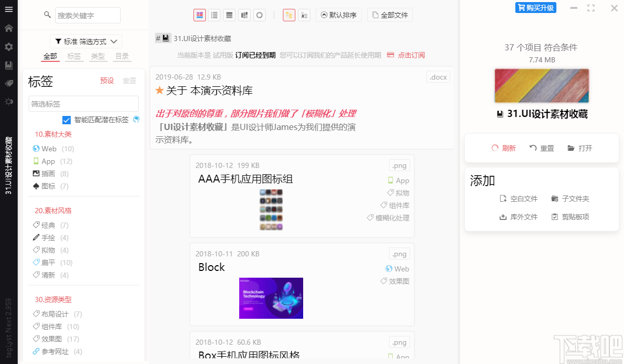
Task: Click the folder tree toggle icon
Action: pyautogui.click(x=289, y=15)
